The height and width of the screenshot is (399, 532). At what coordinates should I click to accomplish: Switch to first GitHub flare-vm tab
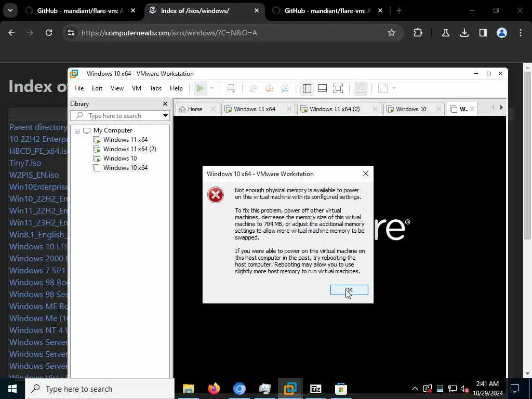(80, 11)
